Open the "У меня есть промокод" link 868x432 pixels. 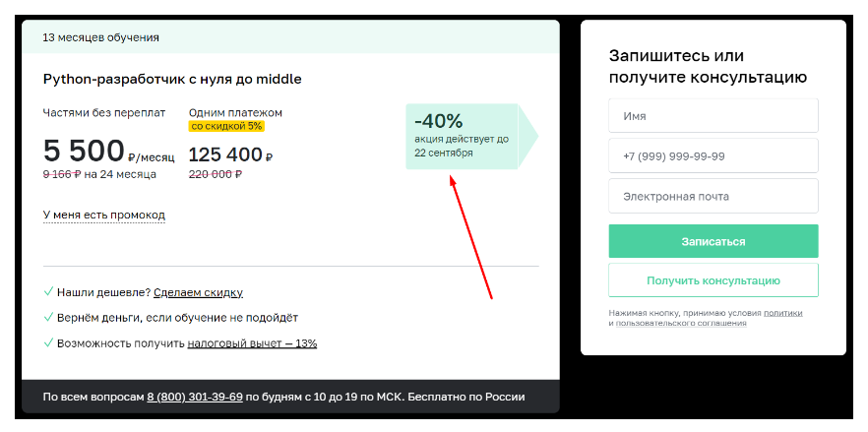coord(104,215)
